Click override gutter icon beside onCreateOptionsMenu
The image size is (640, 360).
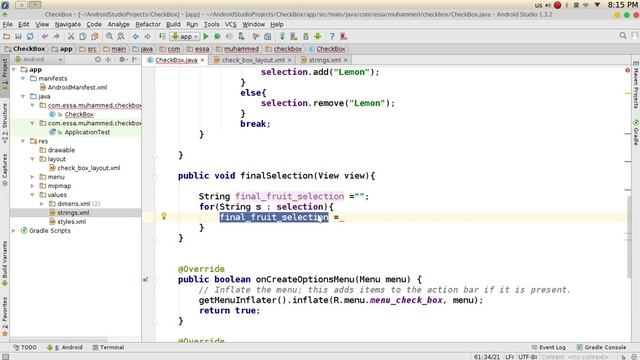click(146, 280)
